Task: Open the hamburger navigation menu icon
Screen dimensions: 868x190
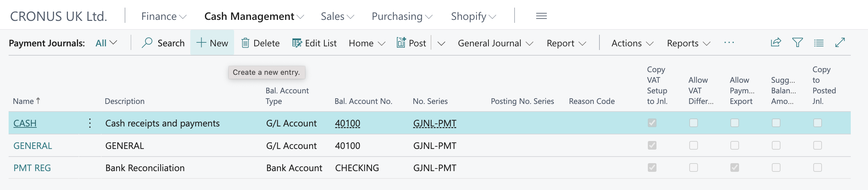Action: tap(541, 16)
